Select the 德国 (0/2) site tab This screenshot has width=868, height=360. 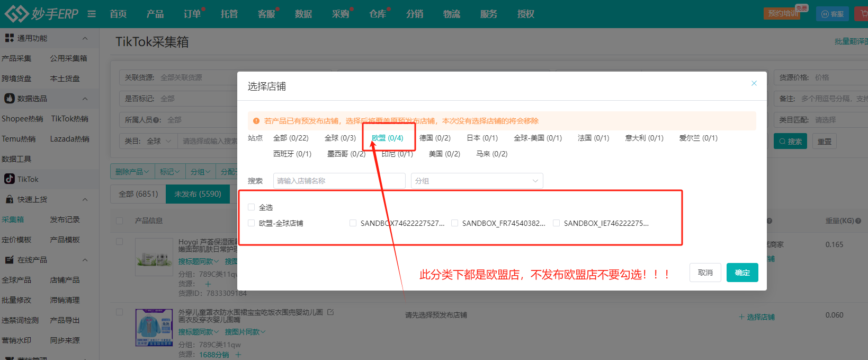pyautogui.click(x=435, y=138)
